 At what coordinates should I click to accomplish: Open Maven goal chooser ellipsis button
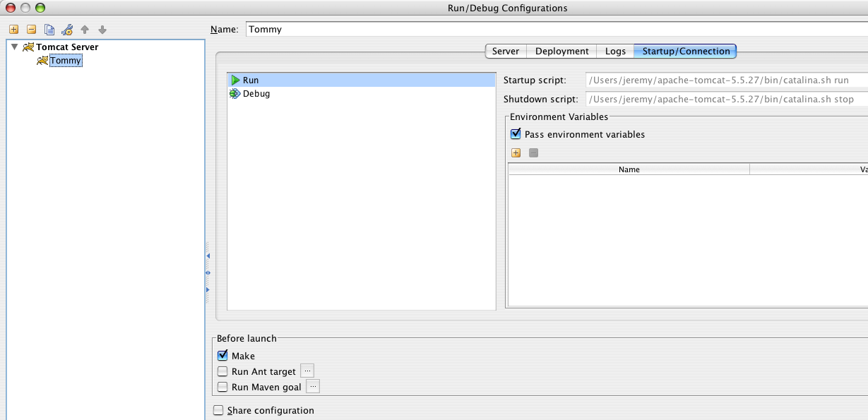click(x=313, y=386)
